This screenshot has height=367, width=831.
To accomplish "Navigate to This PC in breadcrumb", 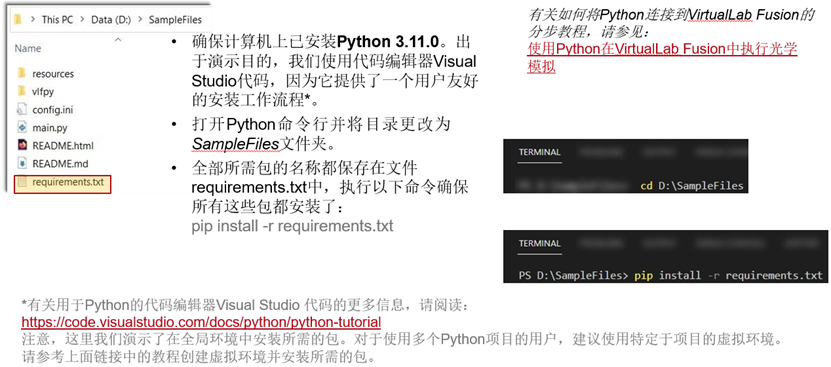I will pyautogui.click(x=57, y=20).
